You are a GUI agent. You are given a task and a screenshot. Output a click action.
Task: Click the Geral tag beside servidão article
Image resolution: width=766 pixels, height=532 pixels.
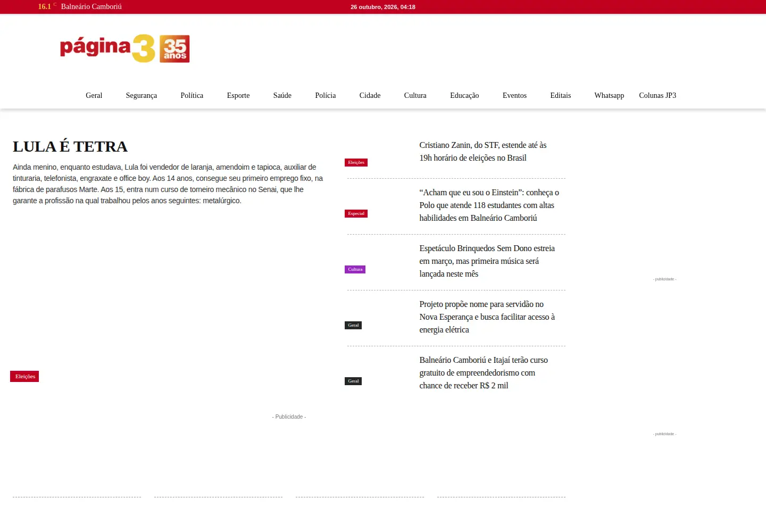coord(353,326)
